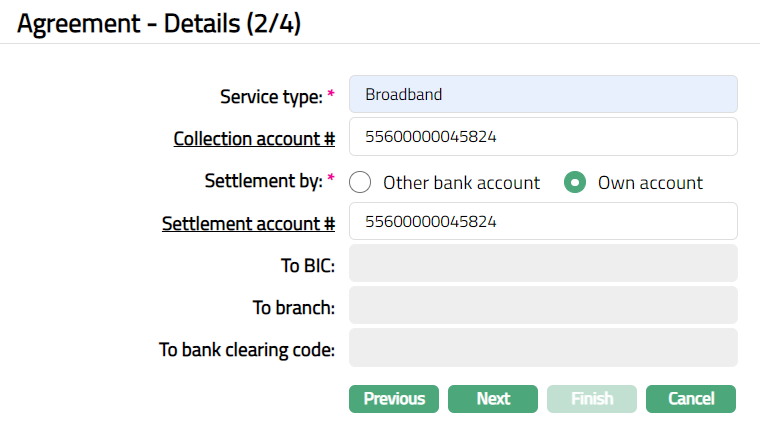Click the disabled Finish button

coord(592,399)
